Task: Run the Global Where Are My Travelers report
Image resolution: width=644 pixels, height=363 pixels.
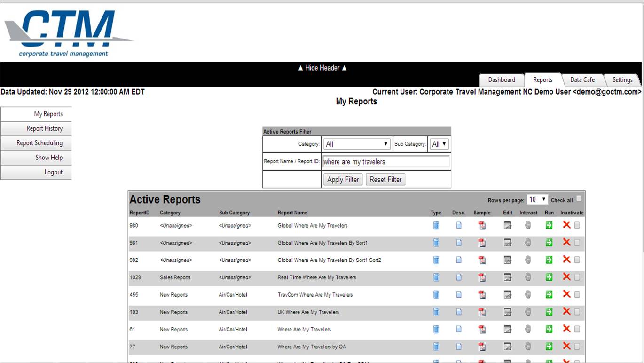Action: pyautogui.click(x=549, y=226)
